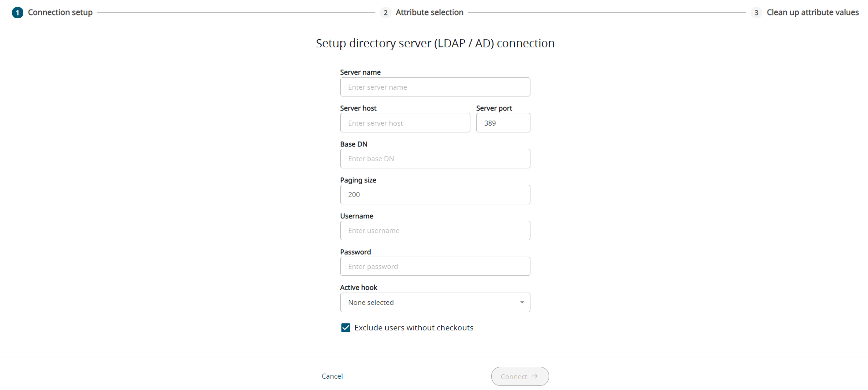Image resolution: width=868 pixels, height=390 pixels.
Task: Click into the Server host field
Action: (x=404, y=123)
